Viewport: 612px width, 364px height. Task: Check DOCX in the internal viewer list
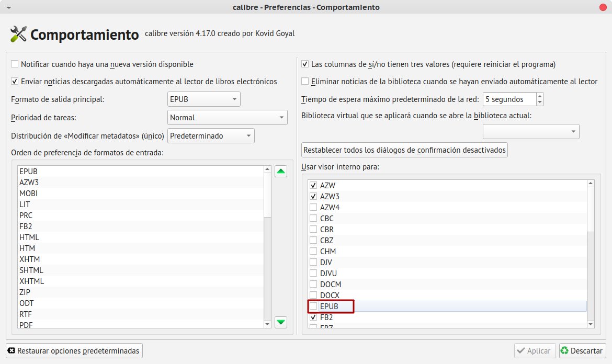[313, 295]
